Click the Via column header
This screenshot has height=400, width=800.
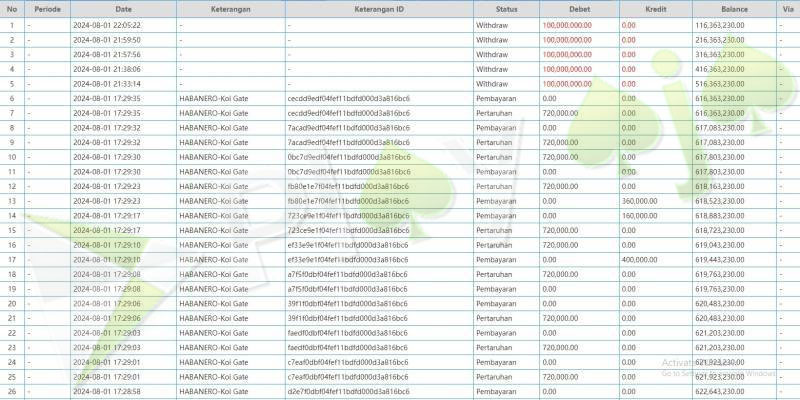(x=787, y=8)
